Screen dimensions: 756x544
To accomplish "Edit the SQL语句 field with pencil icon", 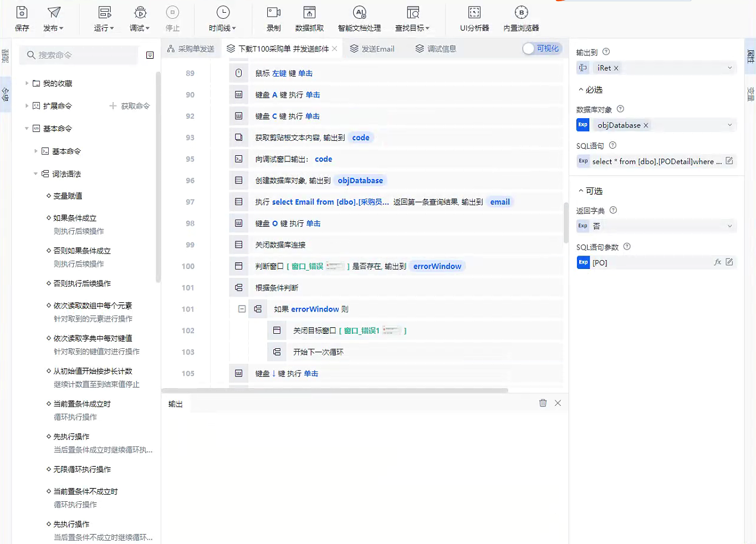I will (729, 161).
